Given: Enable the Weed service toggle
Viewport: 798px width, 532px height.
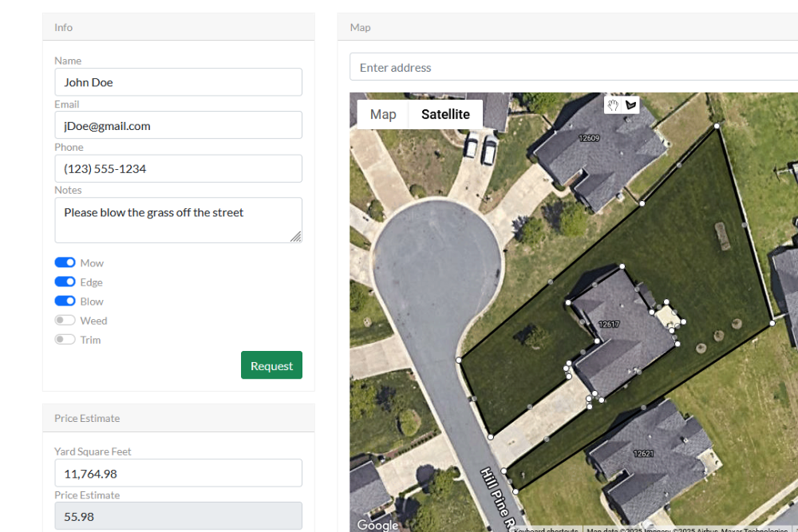Looking at the screenshot, I should click(65, 320).
